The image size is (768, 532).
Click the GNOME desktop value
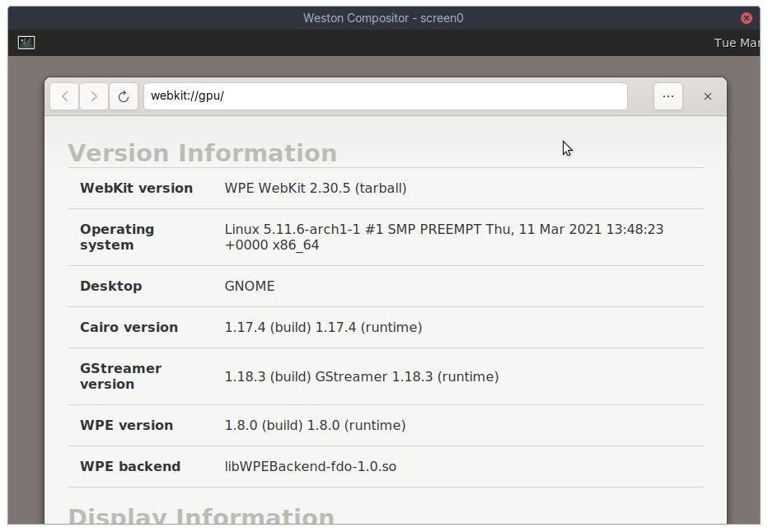pyautogui.click(x=250, y=286)
